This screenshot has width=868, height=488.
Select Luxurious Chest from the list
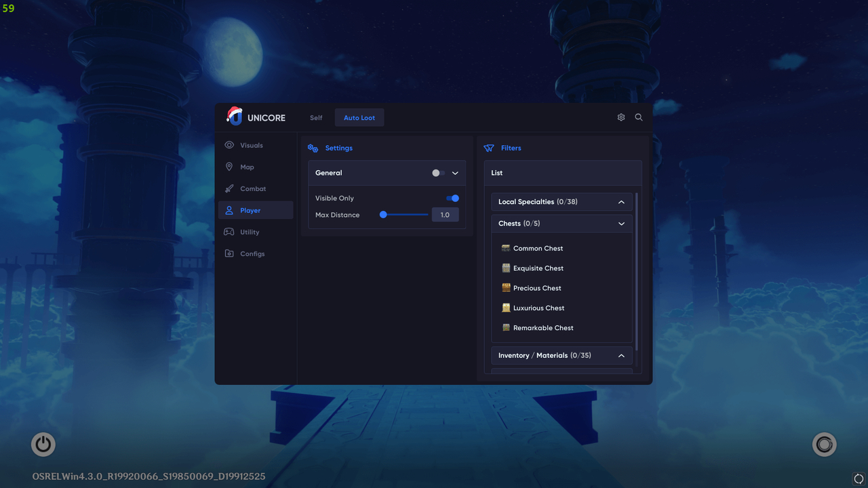pyautogui.click(x=539, y=308)
